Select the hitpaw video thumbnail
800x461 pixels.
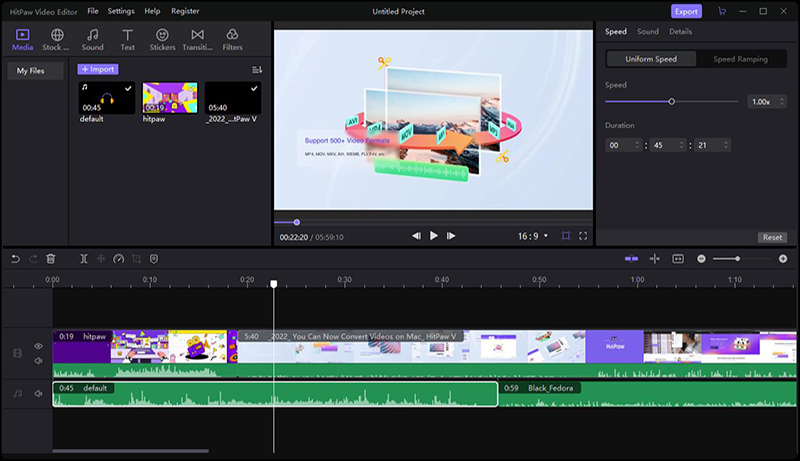coord(170,97)
